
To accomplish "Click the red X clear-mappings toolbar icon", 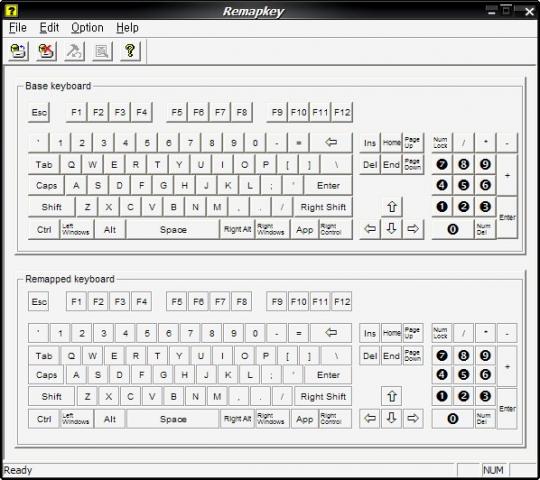I will 46,52.
